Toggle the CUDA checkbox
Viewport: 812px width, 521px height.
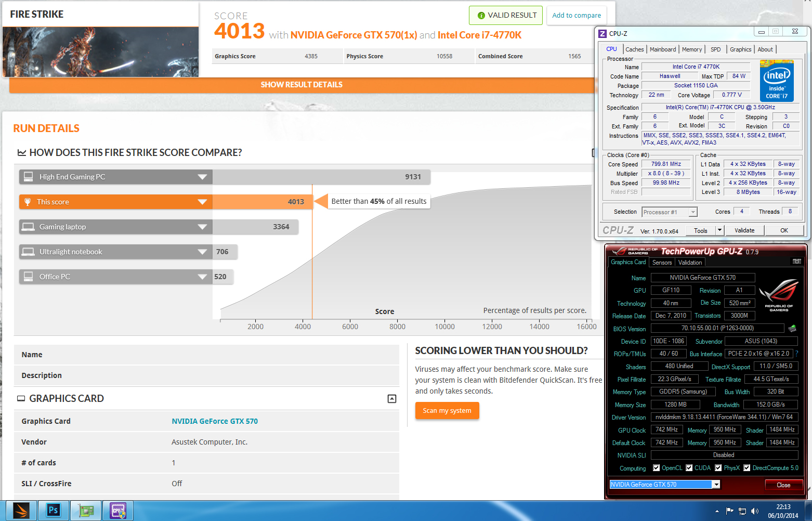coord(689,468)
